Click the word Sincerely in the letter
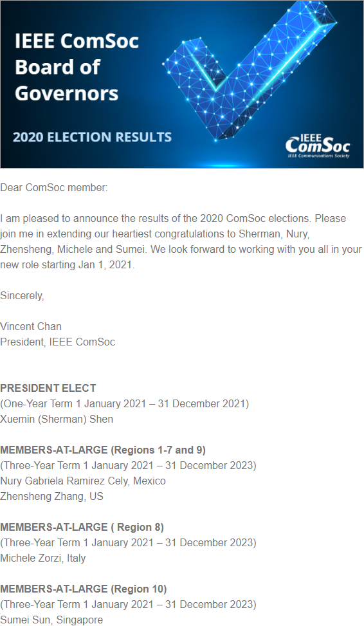Viewport: 364px width, 626px height. click(21, 296)
